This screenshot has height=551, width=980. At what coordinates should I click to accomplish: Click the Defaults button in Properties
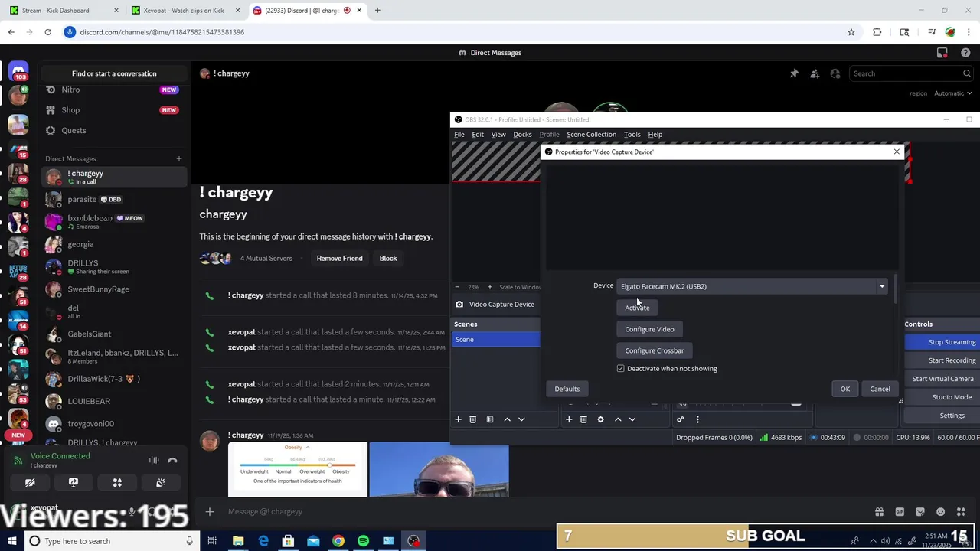click(567, 389)
